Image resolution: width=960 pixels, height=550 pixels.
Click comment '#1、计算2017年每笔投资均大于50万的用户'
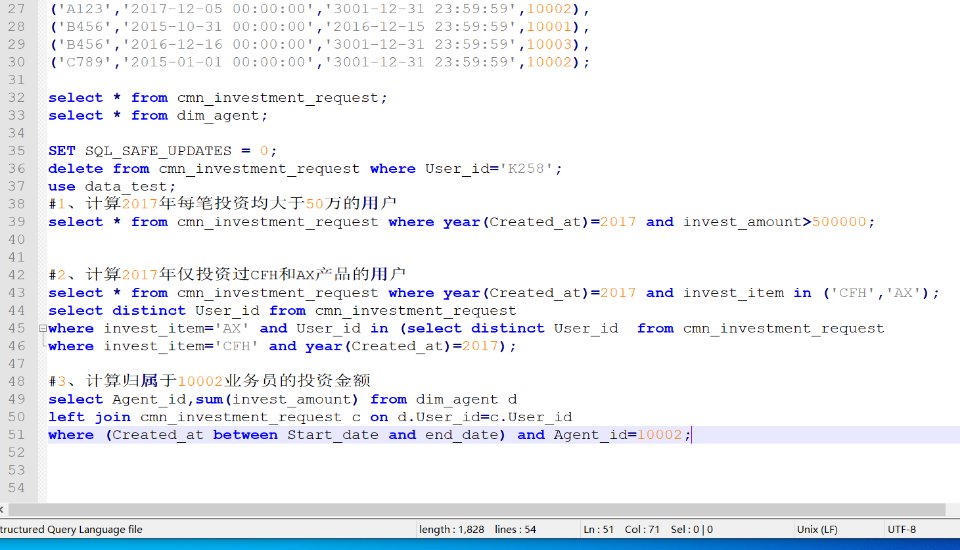222,203
